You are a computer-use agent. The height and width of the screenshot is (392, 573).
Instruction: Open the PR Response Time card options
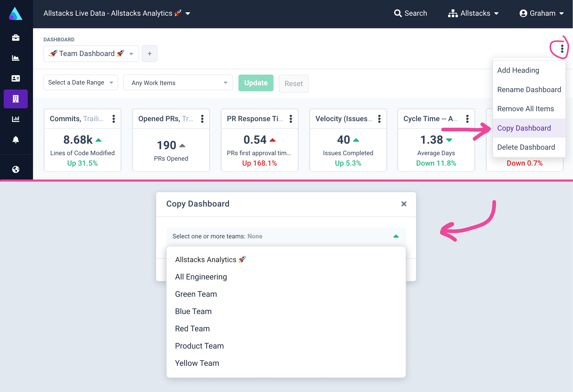pos(291,119)
